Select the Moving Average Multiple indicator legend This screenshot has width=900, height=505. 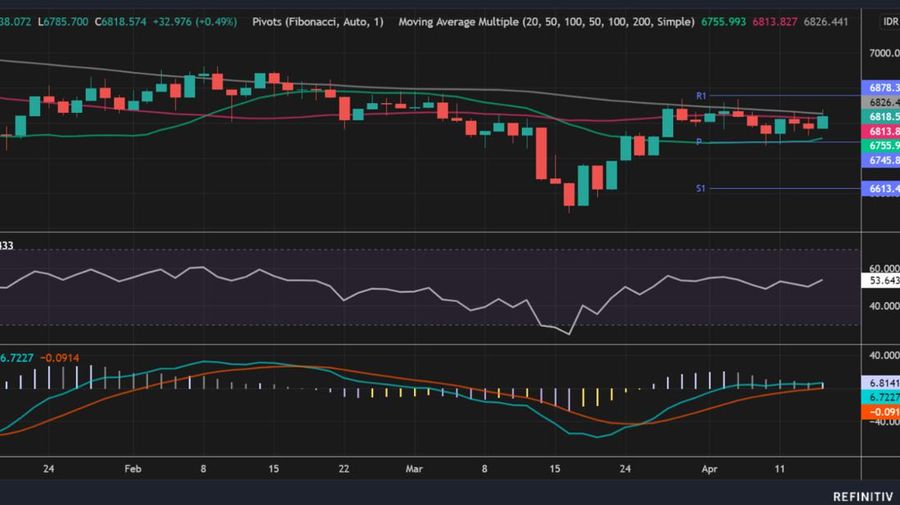[546, 22]
